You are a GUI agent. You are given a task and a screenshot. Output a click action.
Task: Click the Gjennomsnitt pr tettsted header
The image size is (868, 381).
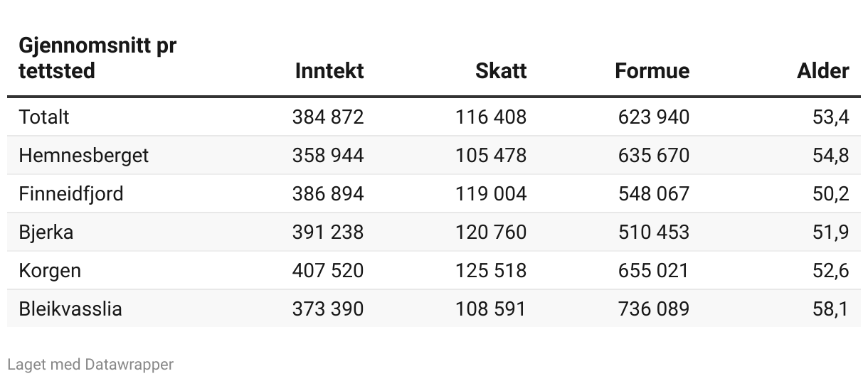(x=97, y=58)
